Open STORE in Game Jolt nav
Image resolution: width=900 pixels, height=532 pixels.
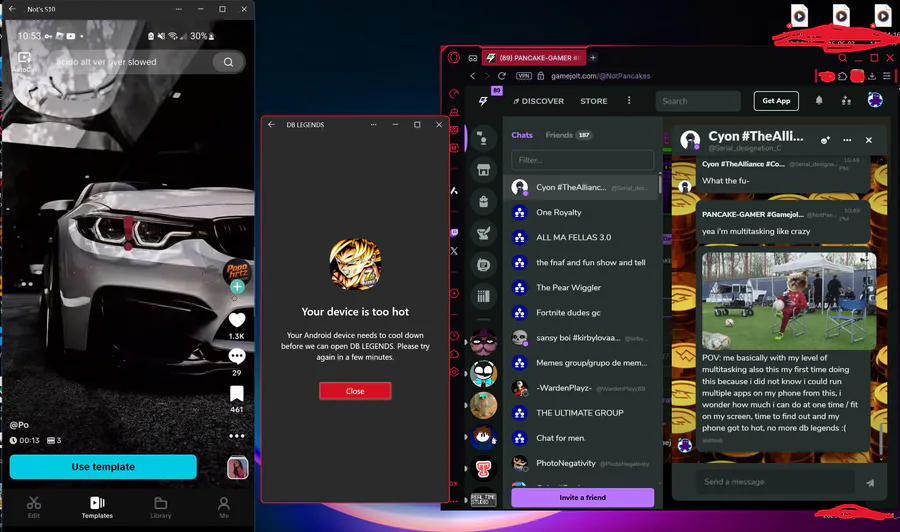coord(593,101)
